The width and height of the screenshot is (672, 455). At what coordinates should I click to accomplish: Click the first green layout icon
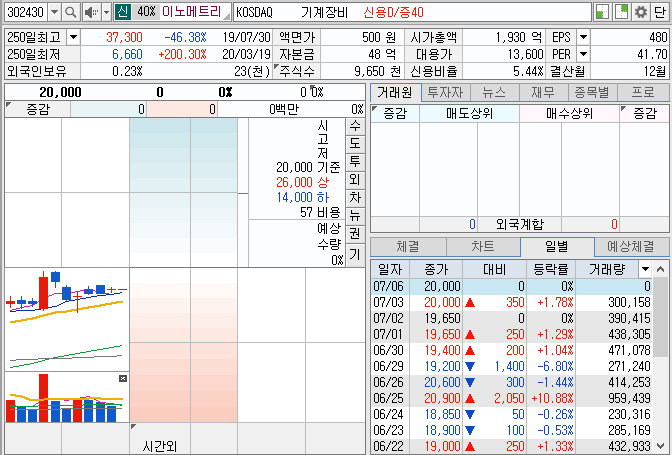coord(602,12)
